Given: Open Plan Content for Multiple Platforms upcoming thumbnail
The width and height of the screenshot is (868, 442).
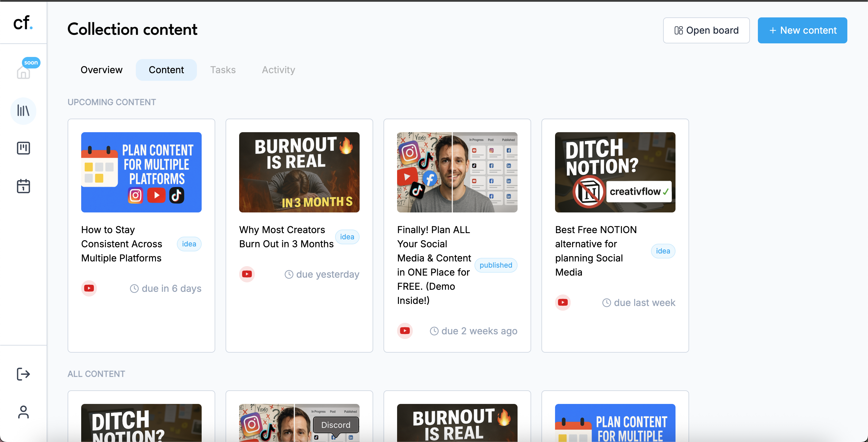Looking at the screenshot, I should (x=141, y=172).
